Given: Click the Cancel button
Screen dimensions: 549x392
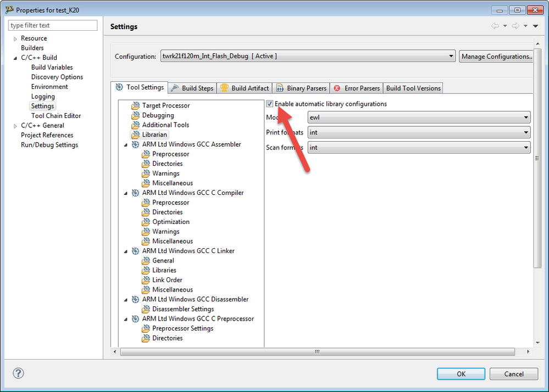Looking at the screenshot, I should pos(514,374).
